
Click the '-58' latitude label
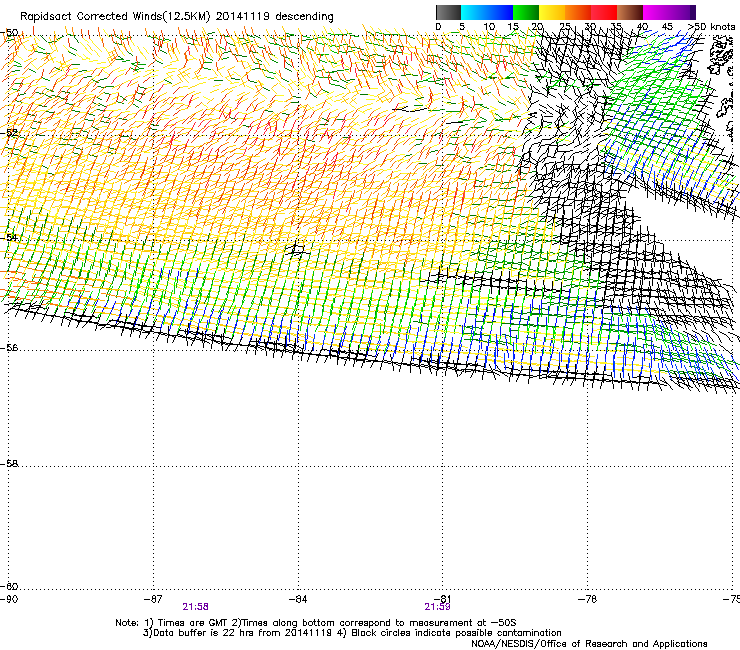9,464
